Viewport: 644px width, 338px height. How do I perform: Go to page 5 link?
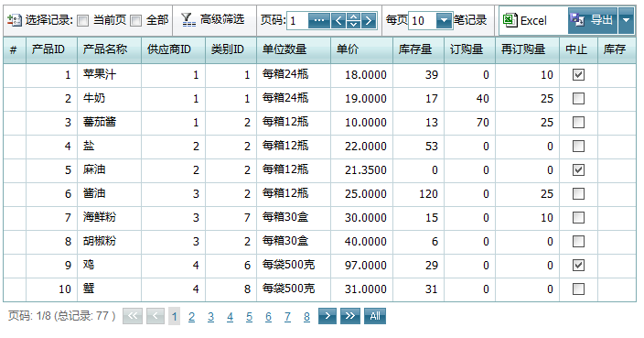250,317
